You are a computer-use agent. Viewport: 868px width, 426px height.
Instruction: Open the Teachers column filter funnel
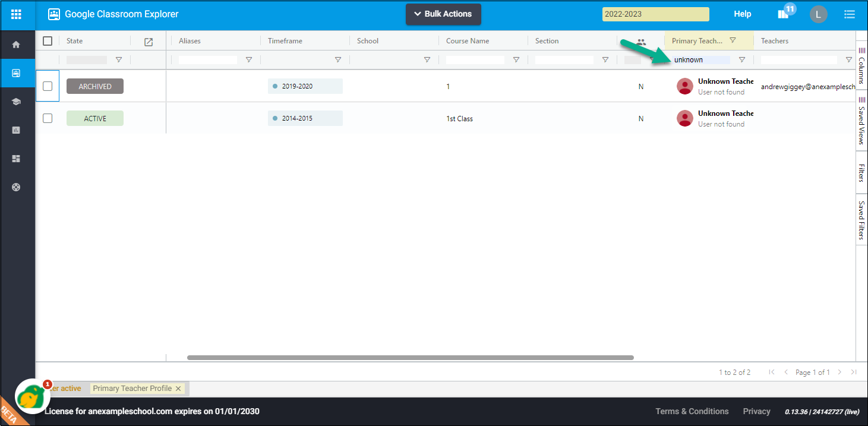click(x=849, y=60)
